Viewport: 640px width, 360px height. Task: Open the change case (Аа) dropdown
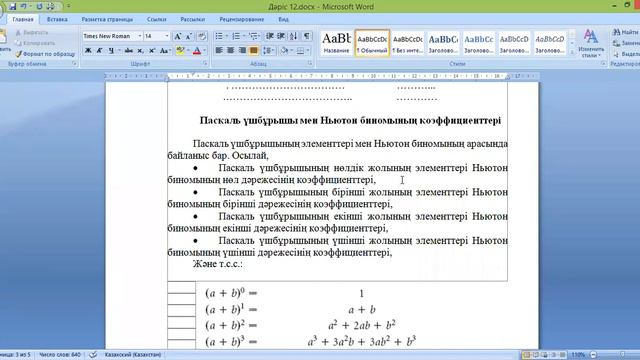tap(165, 51)
